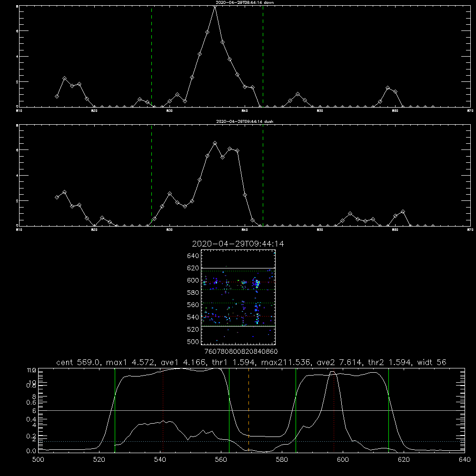Click x-axis label 580 in bottom plot
This screenshot has width=476, height=476.
(282, 460)
